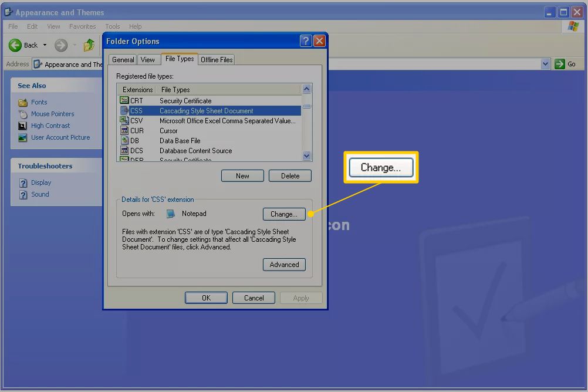
Task: Open the Sound troubleshooter link
Action: point(40,194)
